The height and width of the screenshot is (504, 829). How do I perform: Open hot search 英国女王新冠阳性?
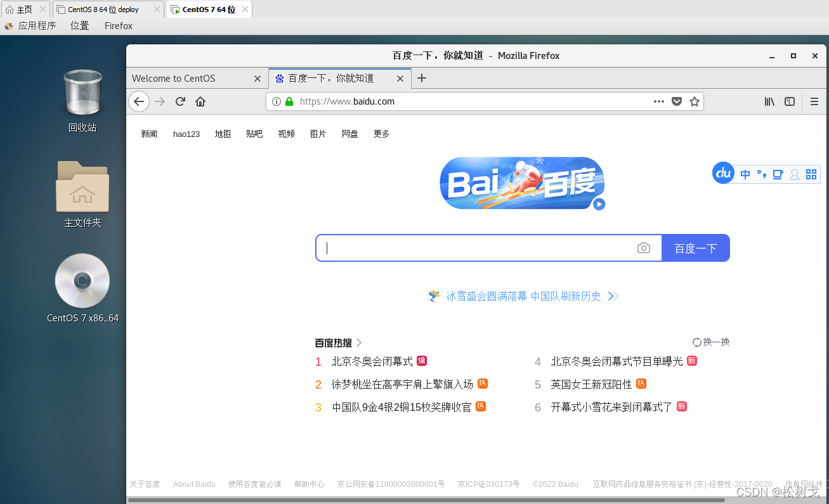point(591,384)
